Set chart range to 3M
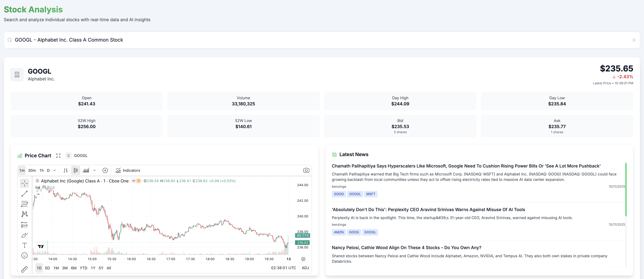644x279 pixels. coord(65,268)
